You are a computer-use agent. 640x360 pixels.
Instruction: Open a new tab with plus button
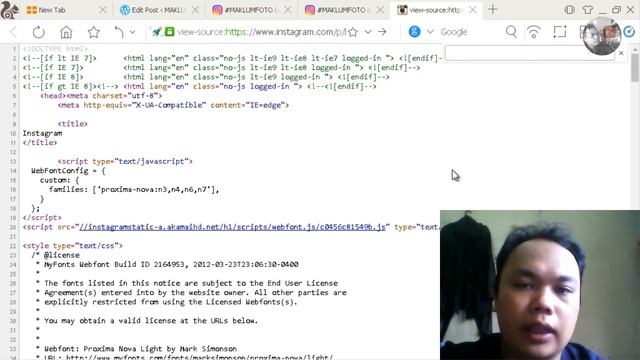493,9
